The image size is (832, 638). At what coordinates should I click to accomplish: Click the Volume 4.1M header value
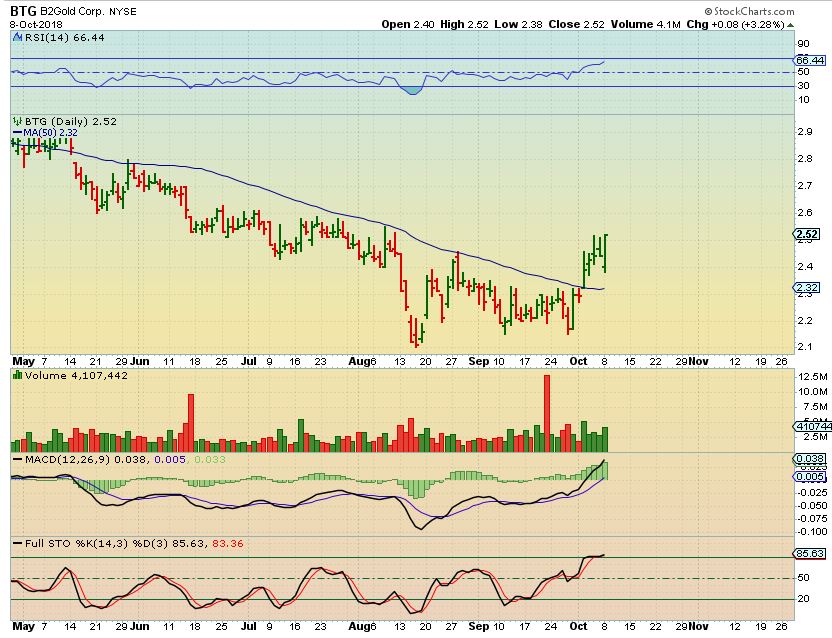click(x=645, y=24)
